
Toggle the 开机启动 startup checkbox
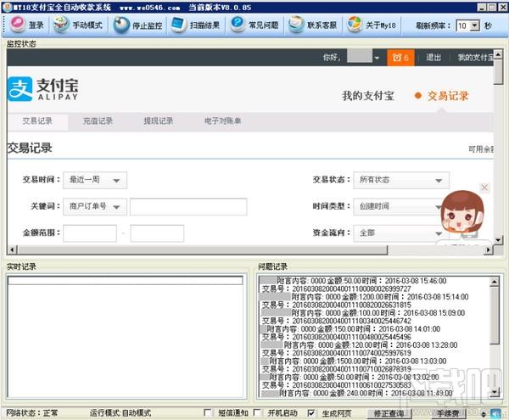click(x=256, y=412)
